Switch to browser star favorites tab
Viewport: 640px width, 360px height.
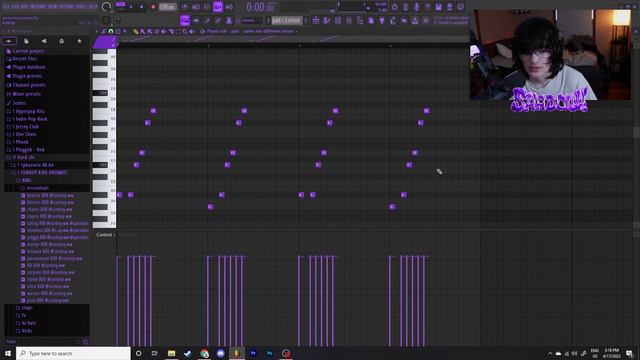[x=79, y=41]
